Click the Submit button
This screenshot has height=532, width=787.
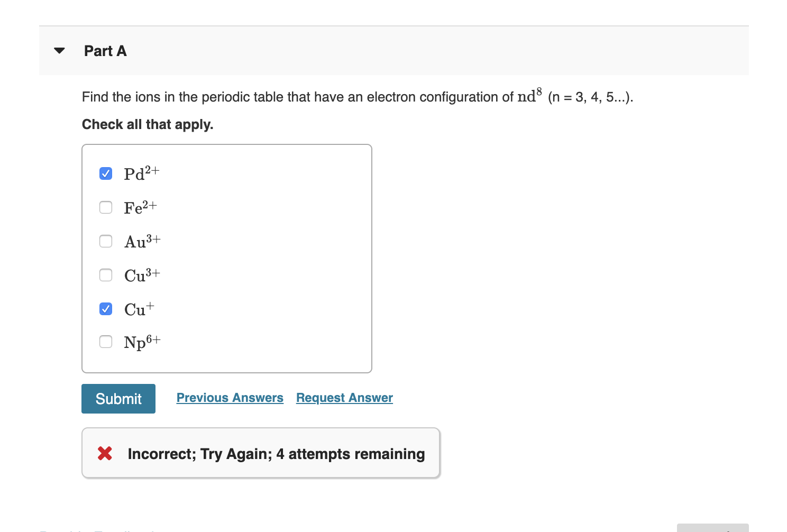(118, 398)
